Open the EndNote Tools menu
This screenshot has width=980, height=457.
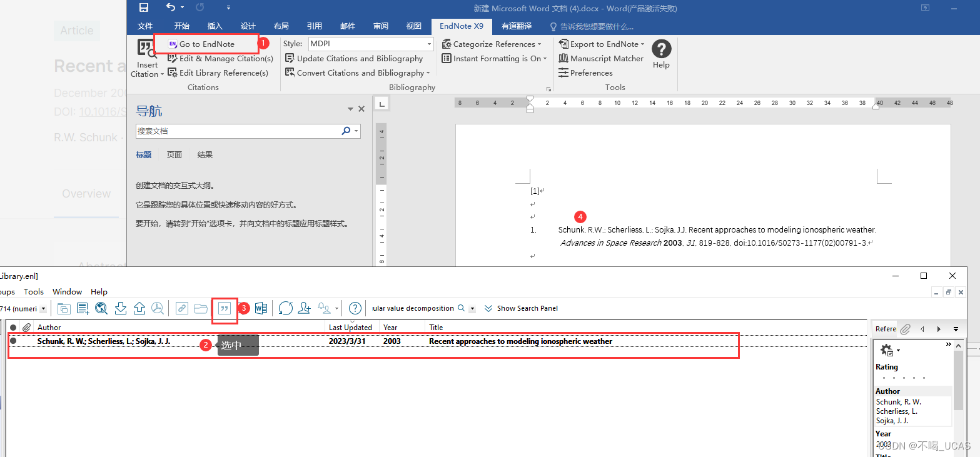pos(34,291)
